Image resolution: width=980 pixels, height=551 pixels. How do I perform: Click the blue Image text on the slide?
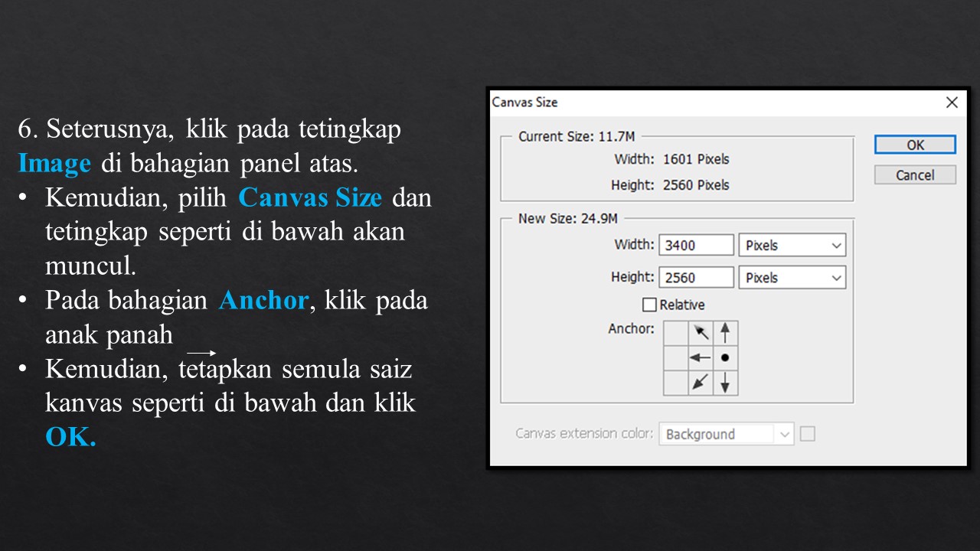click(x=54, y=163)
